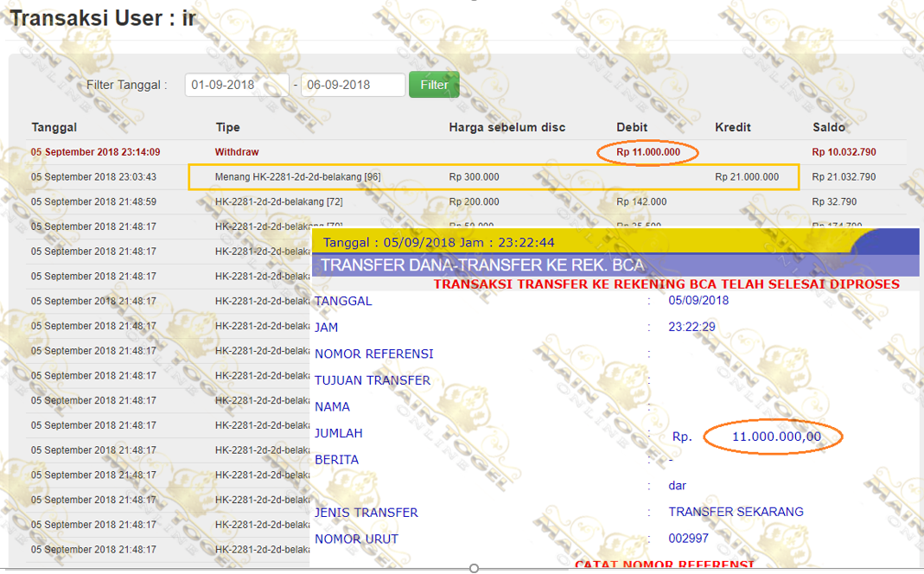The image size is (924, 574).
Task: Click the Tipe column header
Action: click(x=228, y=127)
